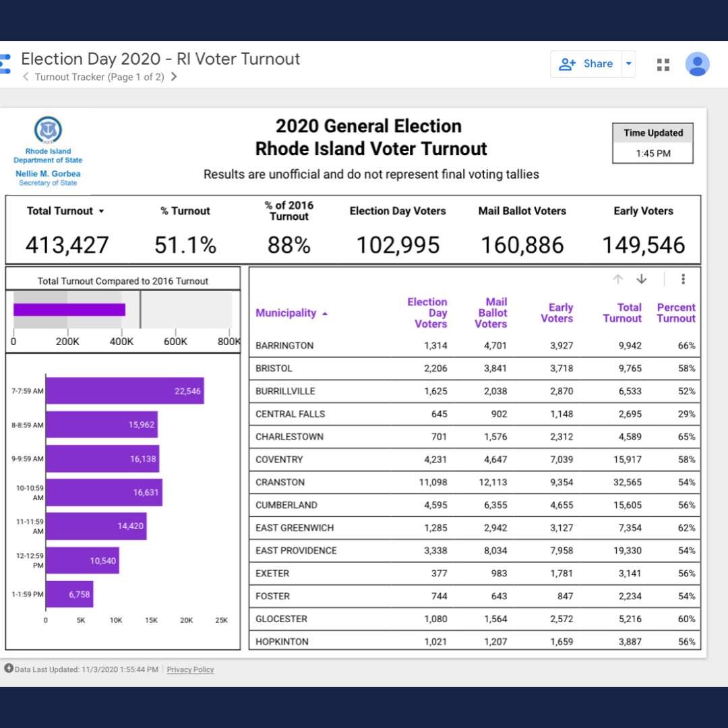
Task: Click Foster's mail ballot voters 643
Action: click(499, 596)
